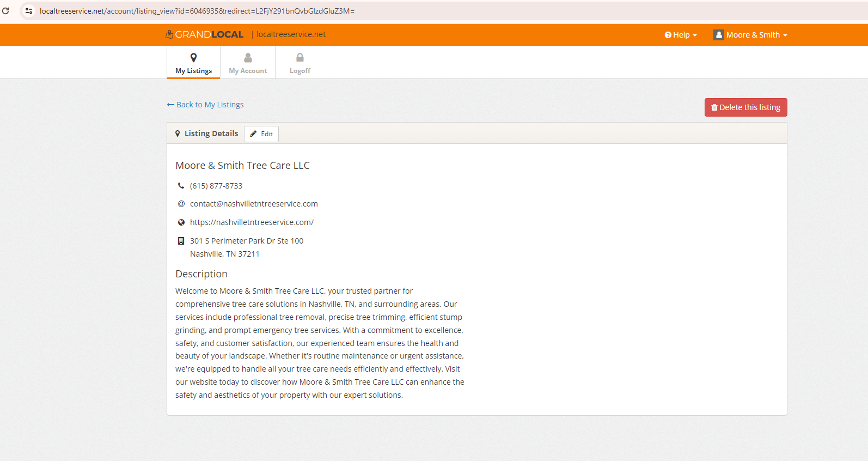This screenshot has width=868, height=461.
Task: Click the red Delete this listing button
Action: [745, 107]
